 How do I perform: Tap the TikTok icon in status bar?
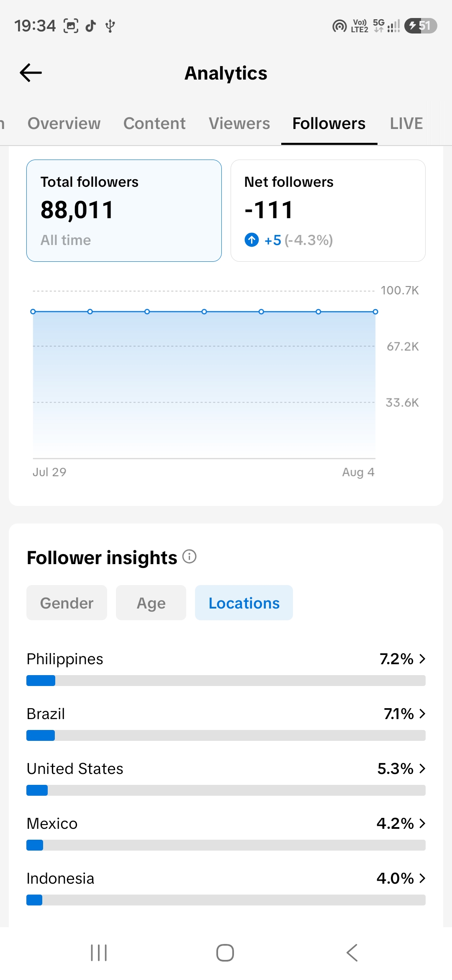91,26
